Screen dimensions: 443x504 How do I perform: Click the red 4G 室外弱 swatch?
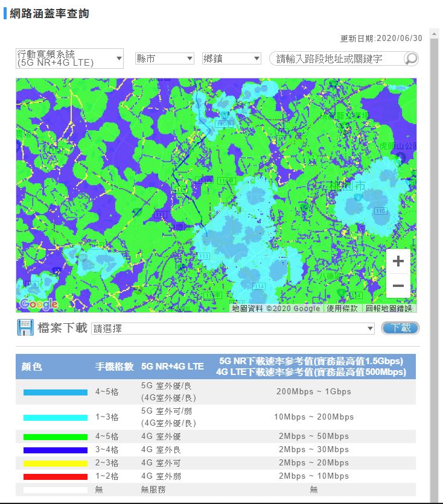[x=56, y=477]
